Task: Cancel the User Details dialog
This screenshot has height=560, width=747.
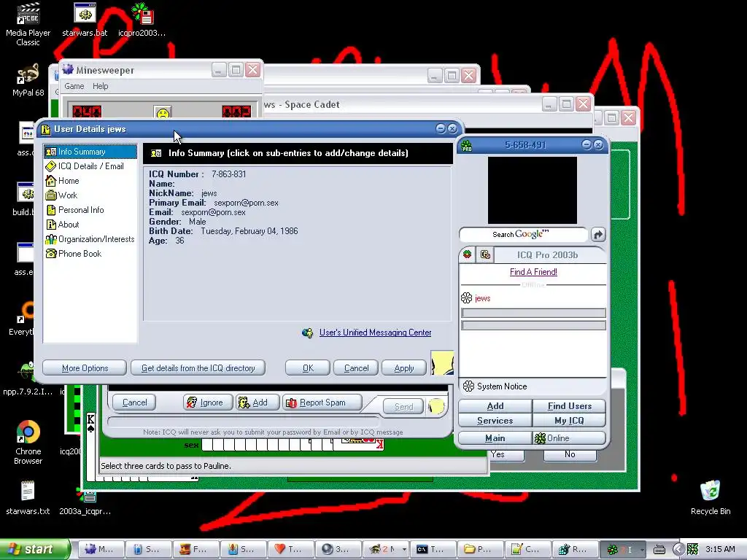Action: tap(356, 368)
